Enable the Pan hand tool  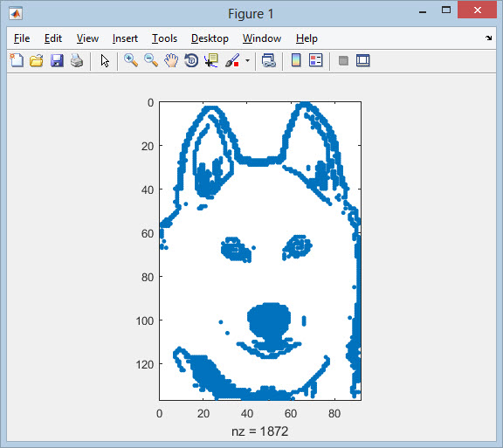(x=171, y=60)
